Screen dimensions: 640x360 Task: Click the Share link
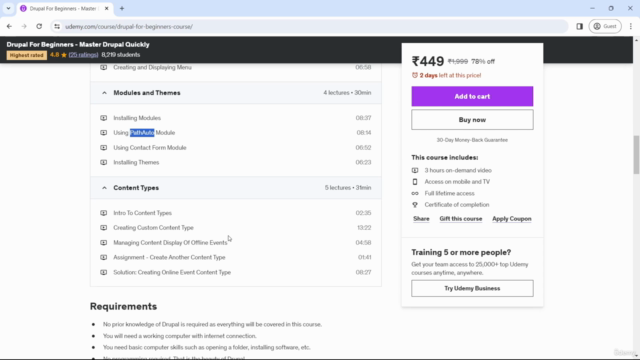[421, 219]
